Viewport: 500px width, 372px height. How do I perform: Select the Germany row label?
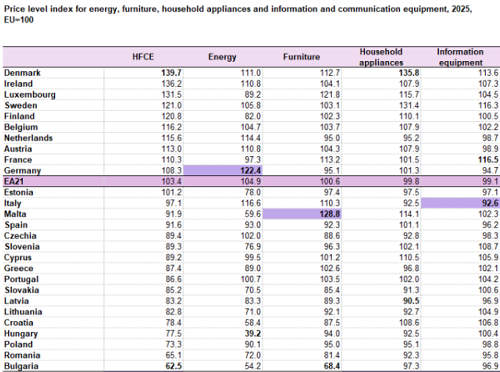(x=22, y=171)
